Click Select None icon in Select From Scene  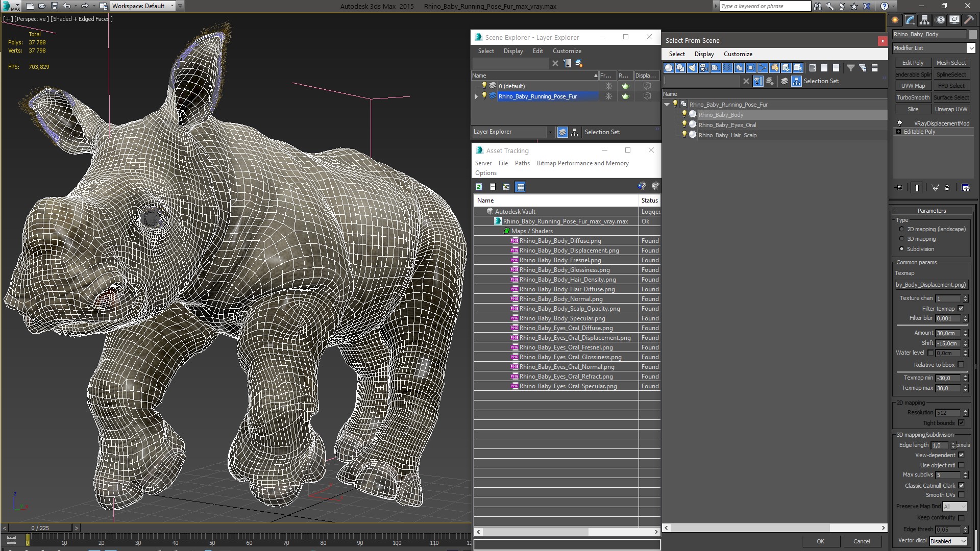(x=824, y=68)
